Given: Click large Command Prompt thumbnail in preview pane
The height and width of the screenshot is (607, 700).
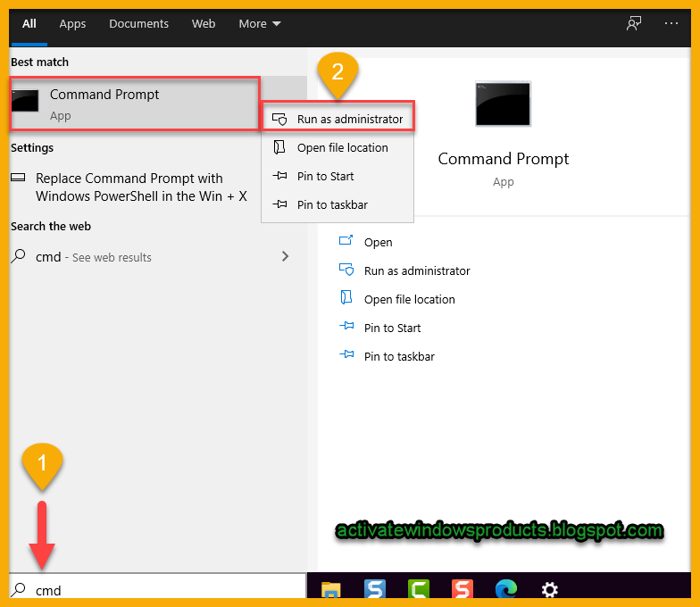Looking at the screenshot, I should pyautogui.click(x=503, y=104).
